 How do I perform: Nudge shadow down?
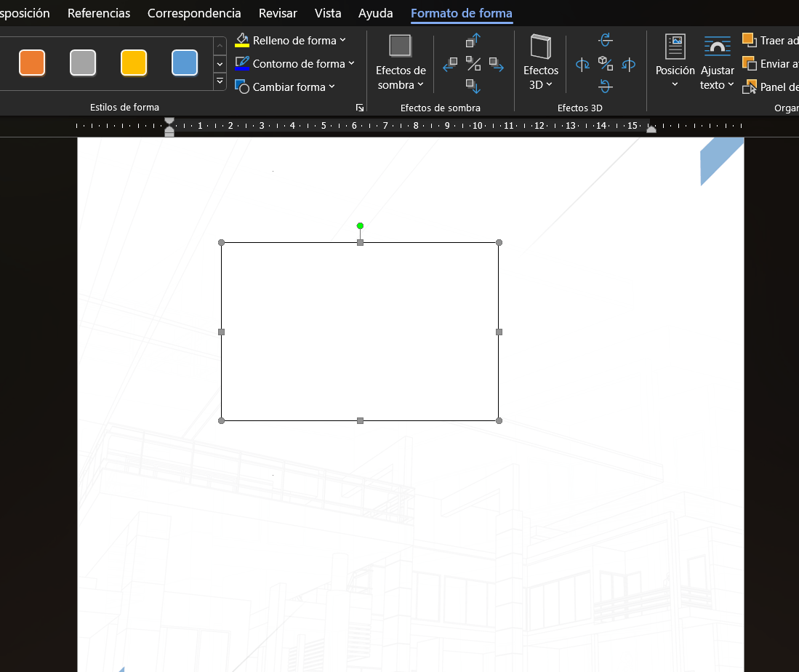pyautogui.click(x=473, y=86)
